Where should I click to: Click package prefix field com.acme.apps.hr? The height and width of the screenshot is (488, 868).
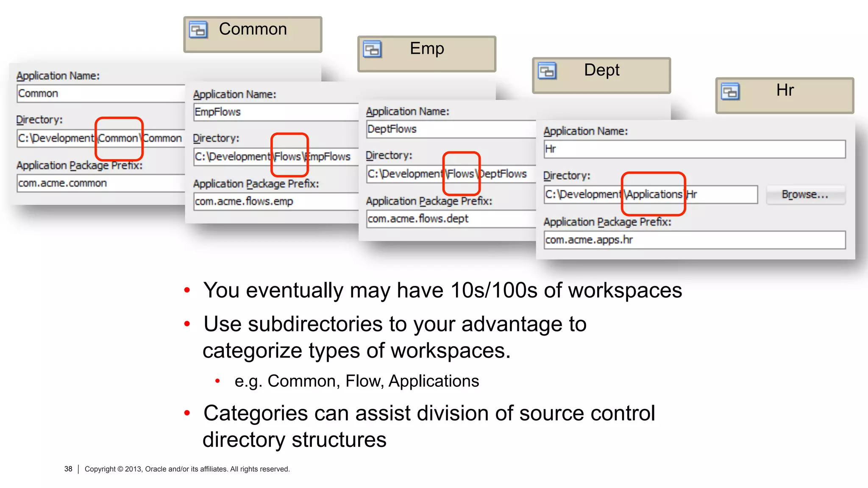[x=695, y=240]
